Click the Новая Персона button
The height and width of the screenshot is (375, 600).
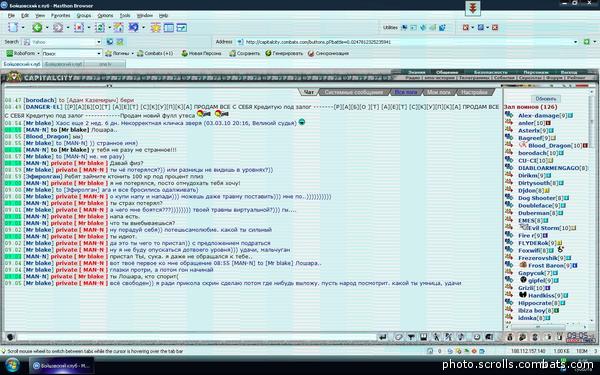pyautogui.click(x=201, y=53)
